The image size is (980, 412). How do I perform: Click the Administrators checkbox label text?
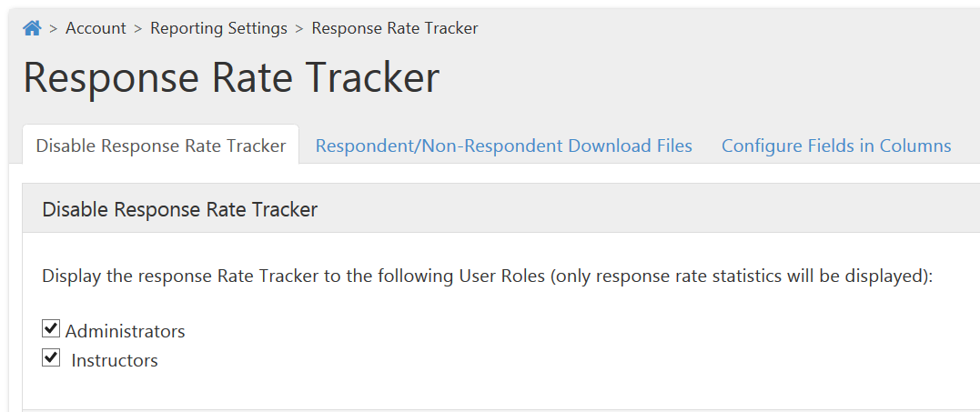click(125, 331)
